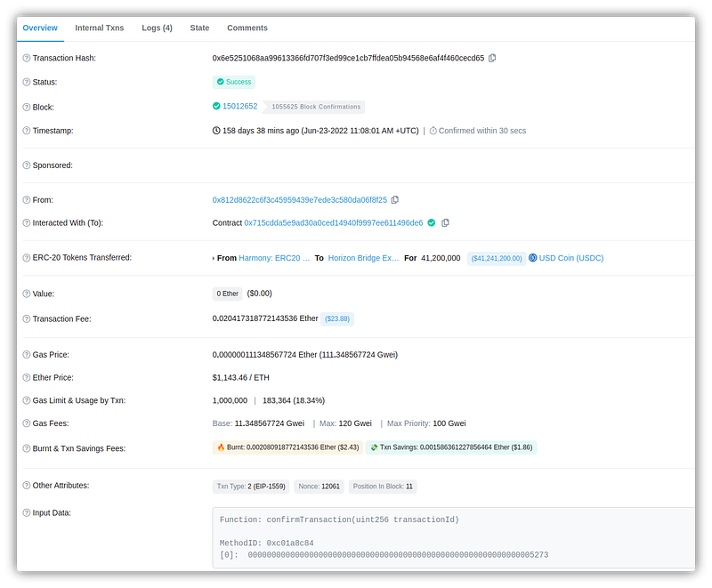This screenshot has width=712, height=588.
Task: Click help icon beside Burnt & Txn Savings Fees
Action: (x=26, y=448)
